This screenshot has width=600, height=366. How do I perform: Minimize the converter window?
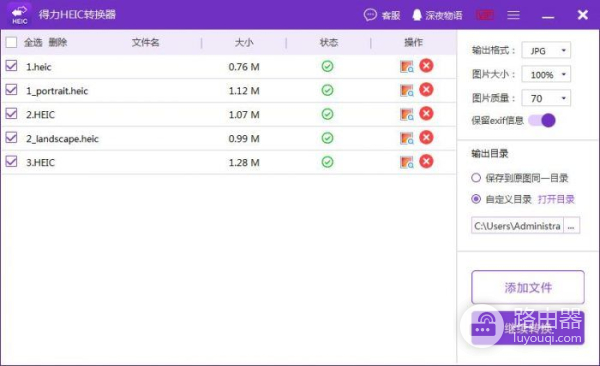click(x=548, y=17)
